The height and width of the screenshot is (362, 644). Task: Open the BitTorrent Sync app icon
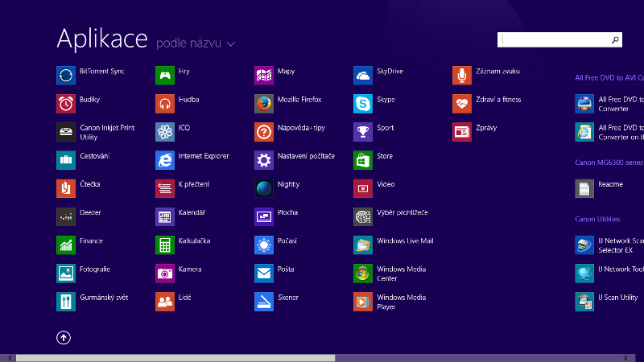click(66, 76)
